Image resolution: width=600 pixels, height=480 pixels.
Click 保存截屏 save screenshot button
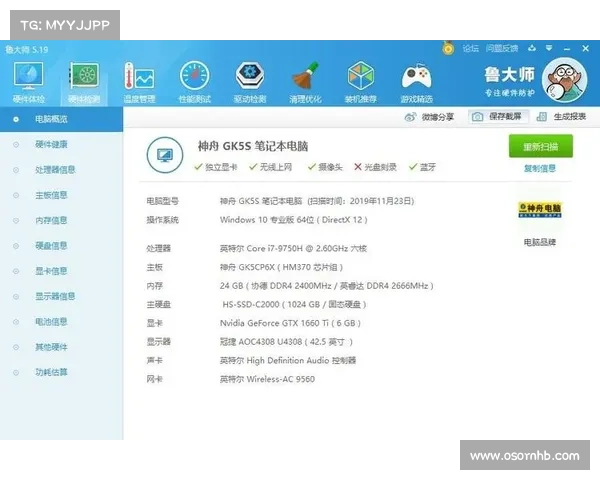tap(498, 116)
